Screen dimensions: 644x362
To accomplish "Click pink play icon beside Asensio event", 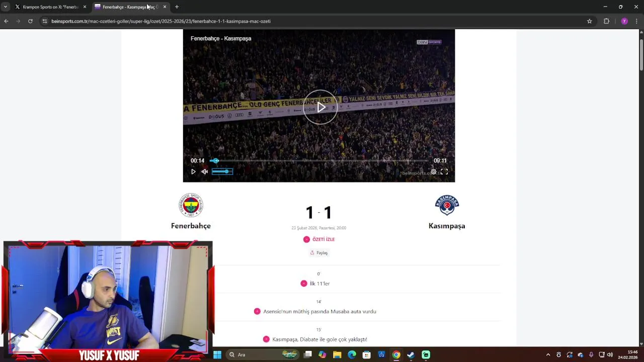I will 257,311.
